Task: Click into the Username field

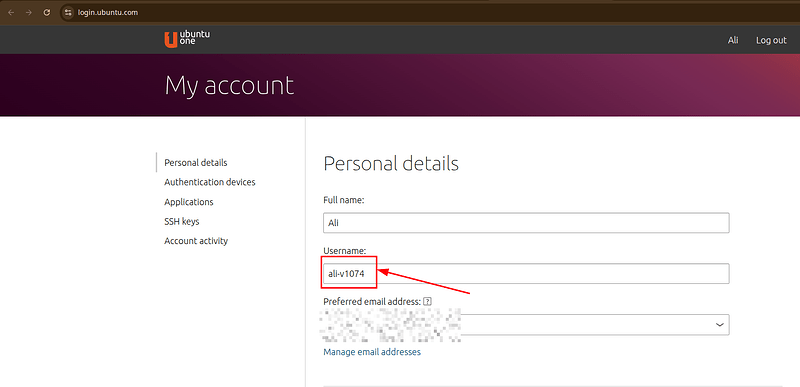Action: point(526,274)
